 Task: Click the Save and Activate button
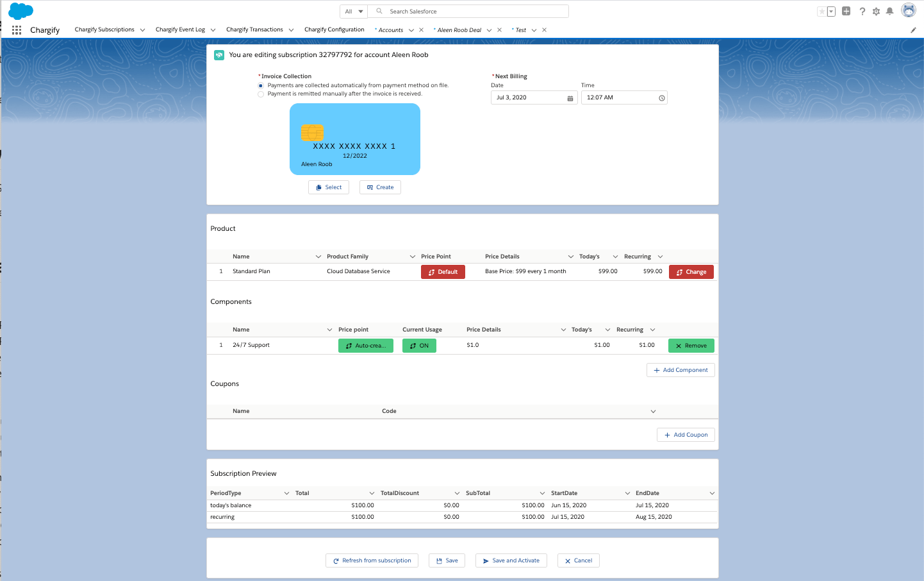[x=511, y=560]
